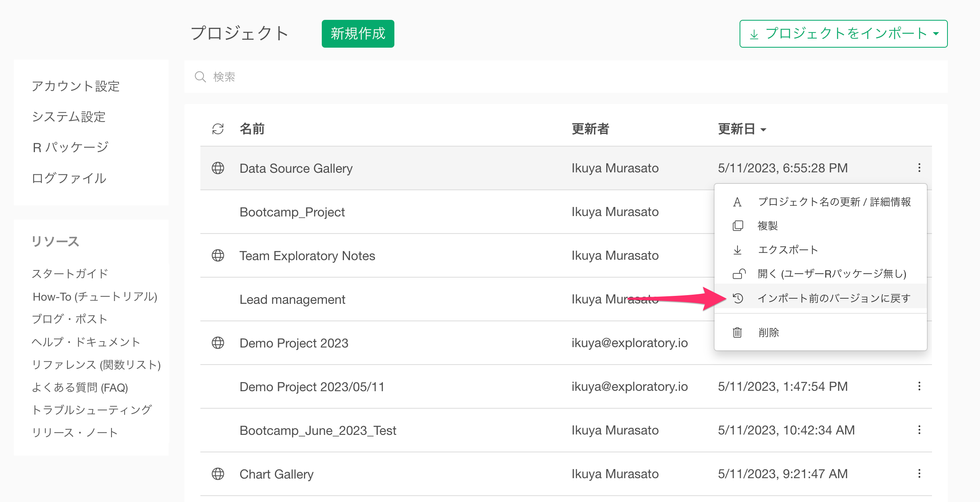This screenshot has height=502, width=980.
Task: Open three-dot menu for Chart Gallery row
Action: pyautogui.click(x=919, y=473)
